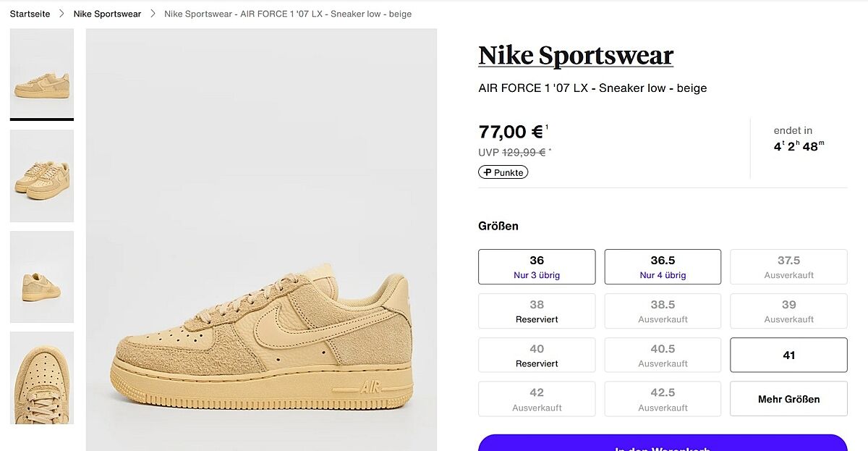Click sold-out size 42
Screen dimensions: 868x451
pos(537,399)
